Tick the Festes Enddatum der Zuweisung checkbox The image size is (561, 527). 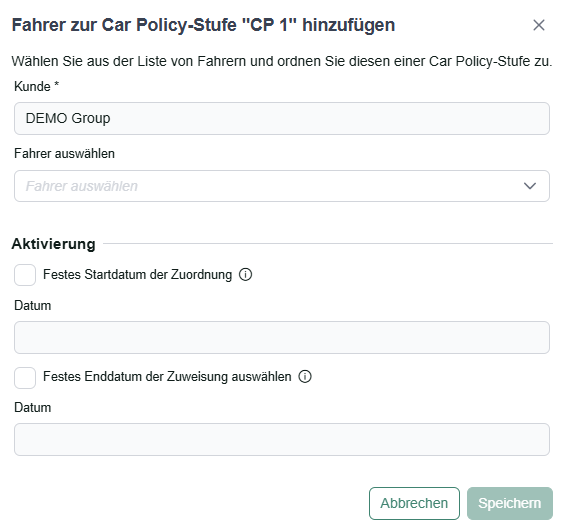(25, 377)
